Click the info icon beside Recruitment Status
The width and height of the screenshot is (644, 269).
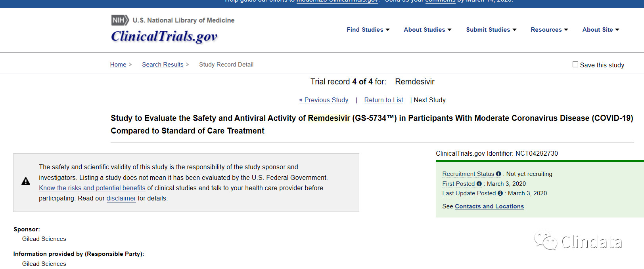tap(498, 174)
